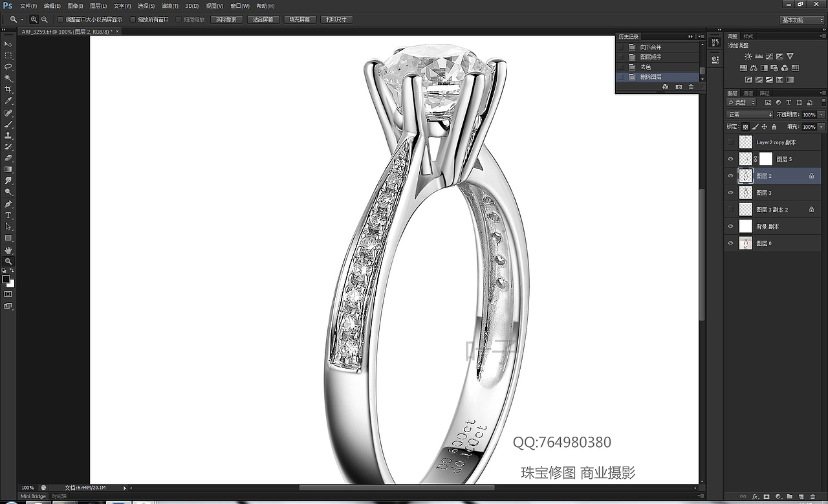This screenshot has width=828, height=504.
Task: Open the Zoom tool preset picker arrow
Action: click(22, 19)
